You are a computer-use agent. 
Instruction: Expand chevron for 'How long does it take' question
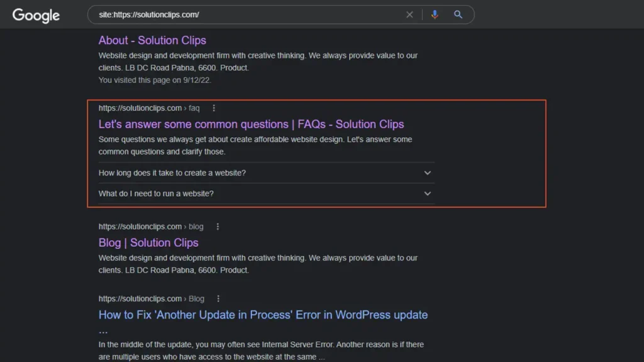click(x=428, y=173)
